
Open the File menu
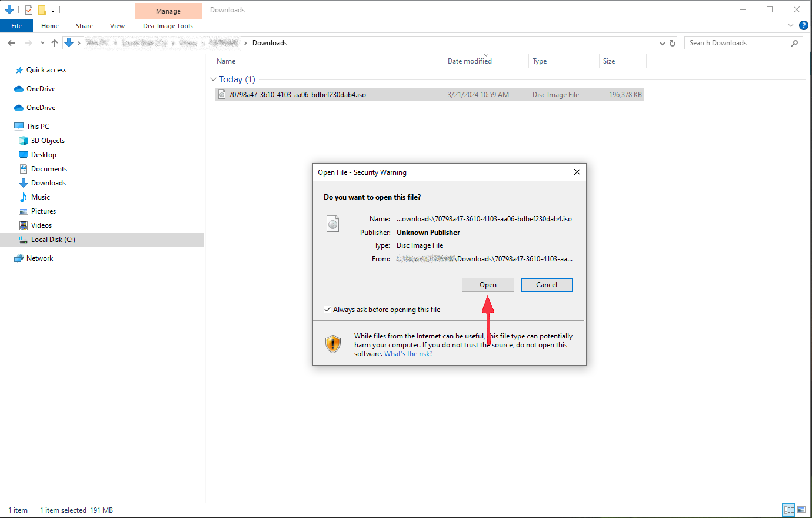[x=16, y=26]
